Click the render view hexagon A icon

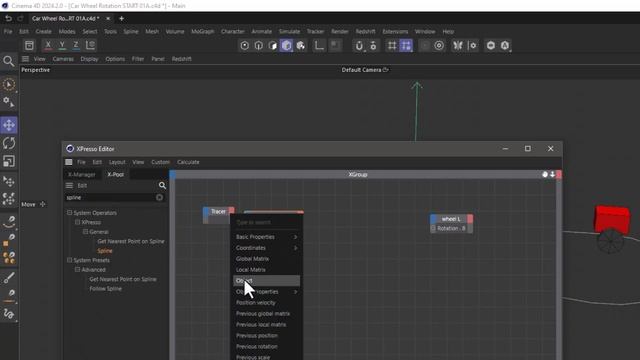(x=505, y=46)
